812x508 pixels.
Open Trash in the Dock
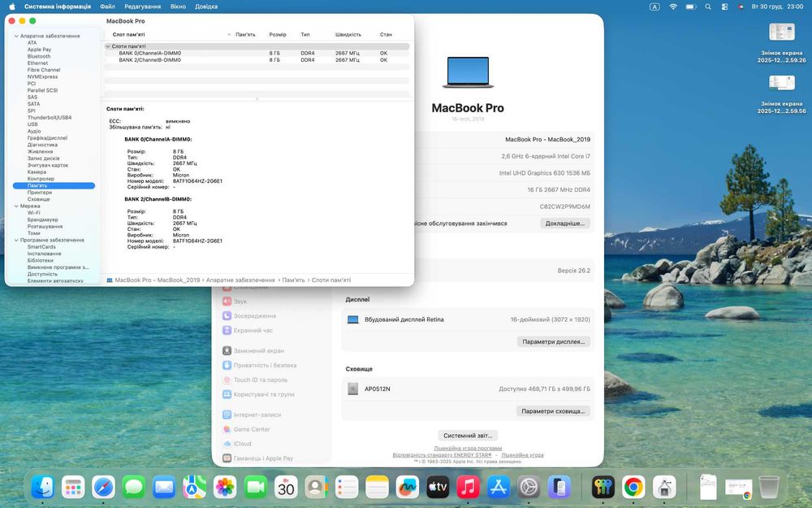coord(769,487)
